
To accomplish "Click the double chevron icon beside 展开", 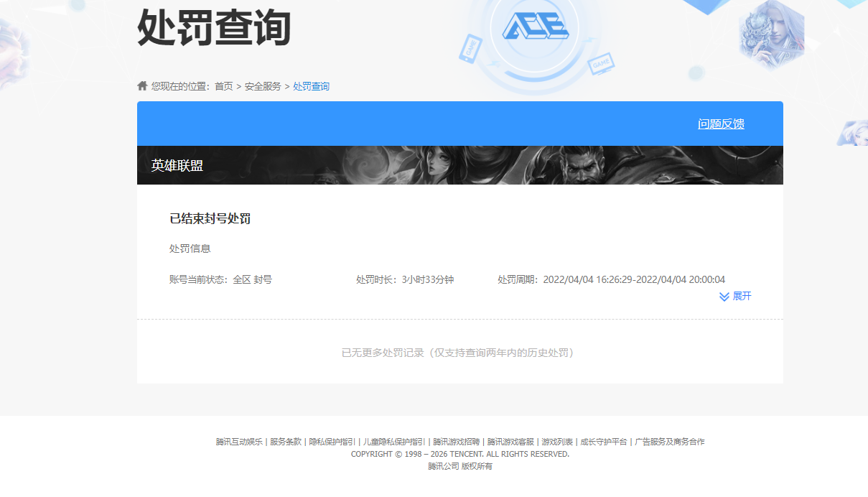I will pyautogui.click(x=724, y=297).
